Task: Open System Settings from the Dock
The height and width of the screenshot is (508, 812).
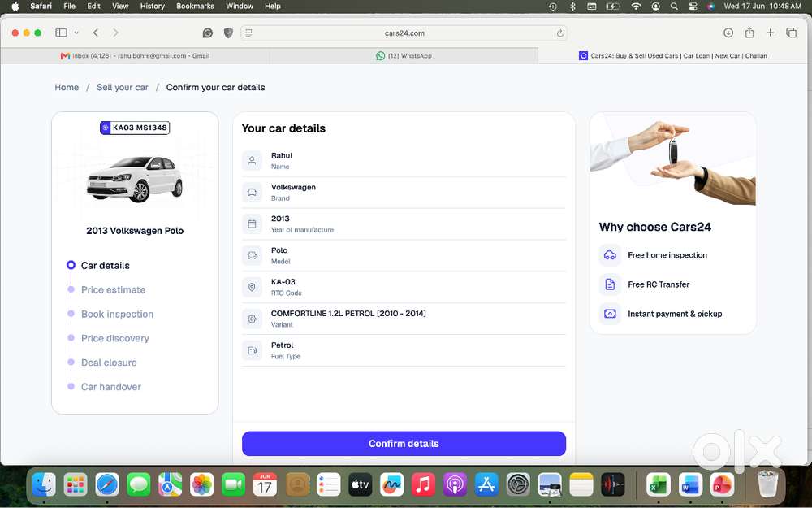Action: click(518, 485)
